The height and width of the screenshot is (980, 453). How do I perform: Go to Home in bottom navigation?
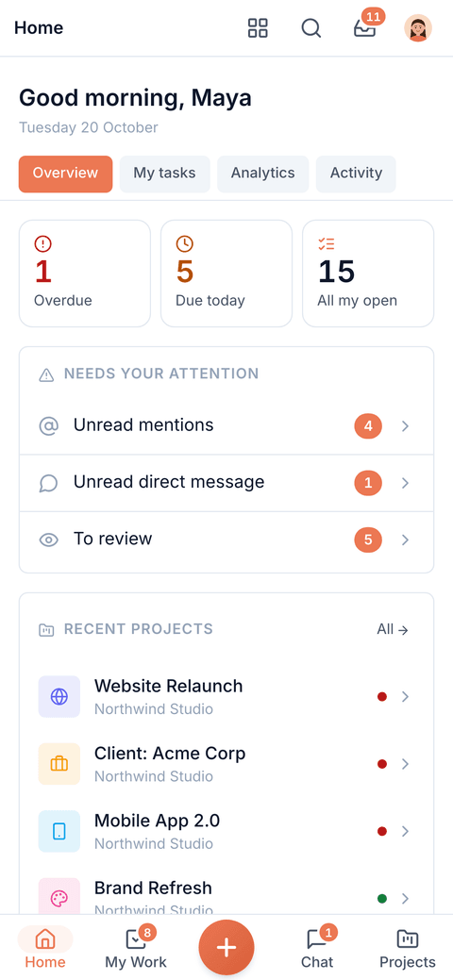coord(45,948)
